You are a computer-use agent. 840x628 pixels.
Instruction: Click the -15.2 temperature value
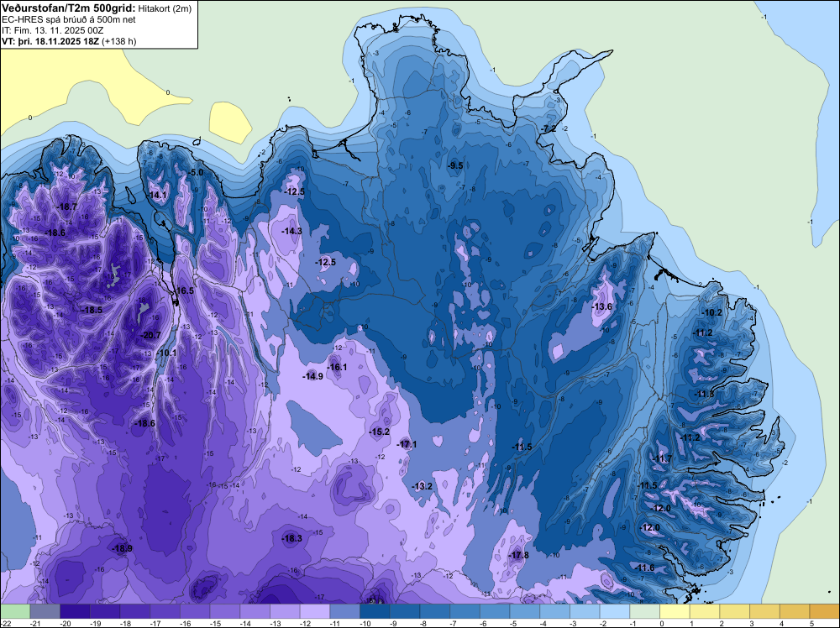pyautogui.click(x=380, y=432)
